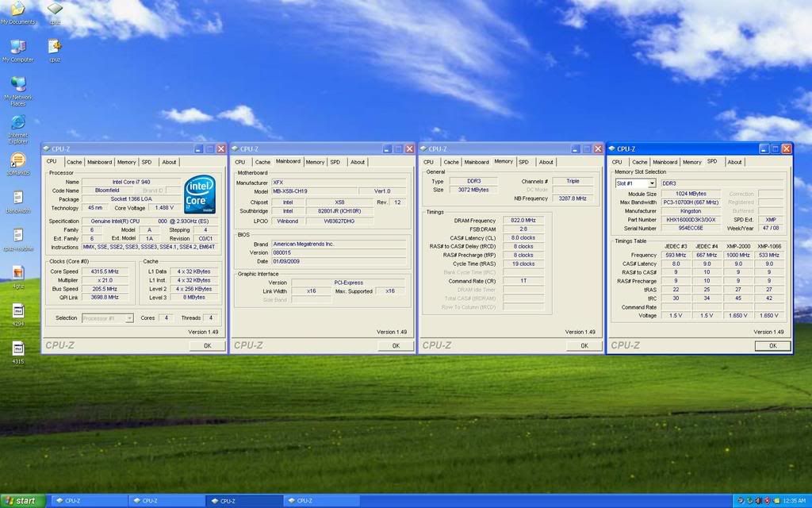Click the Core Speed value '4315.5 MHz'
The width and height of the screenshot is (812, 508).
tap(105, 271)
